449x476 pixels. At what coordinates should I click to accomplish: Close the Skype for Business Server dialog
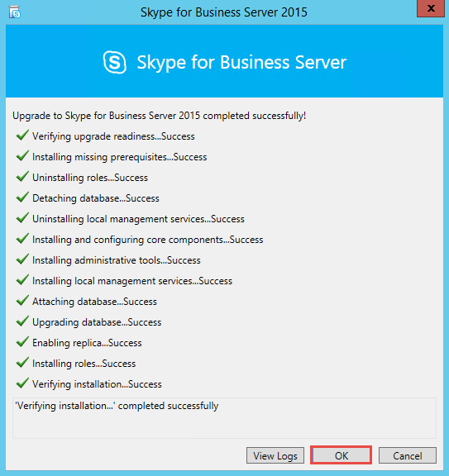[431, 8]
